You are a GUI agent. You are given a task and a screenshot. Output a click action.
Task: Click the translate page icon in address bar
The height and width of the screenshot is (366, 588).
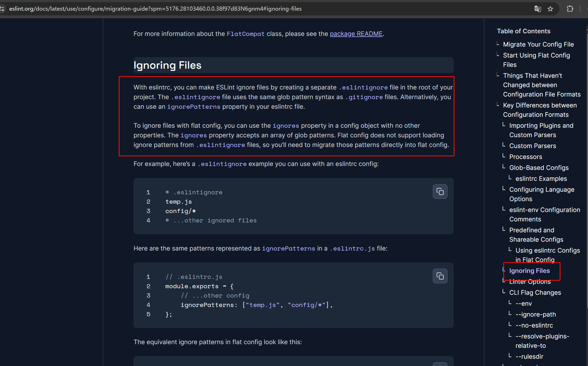(x=538, y=9)
